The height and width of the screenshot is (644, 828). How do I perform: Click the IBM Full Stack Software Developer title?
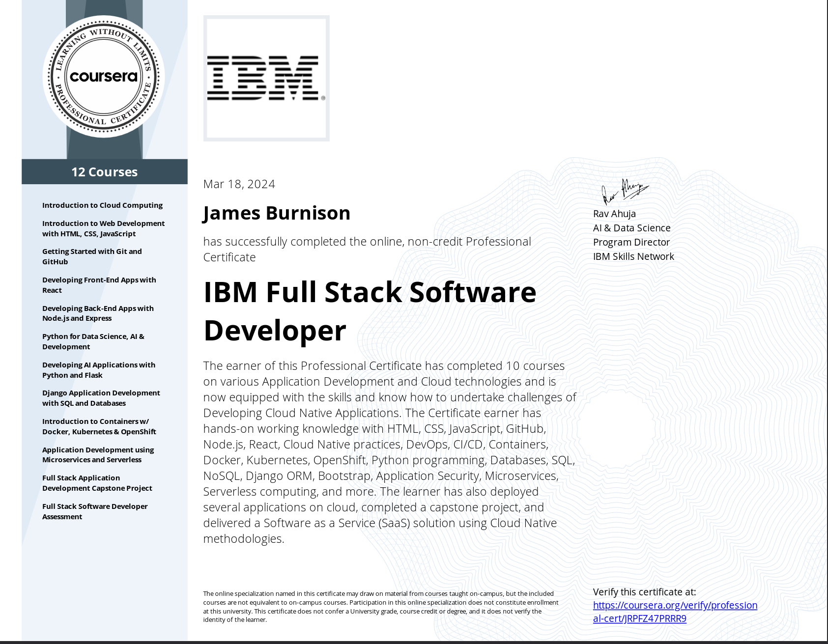pyautogui.click(x=370, y=311)
